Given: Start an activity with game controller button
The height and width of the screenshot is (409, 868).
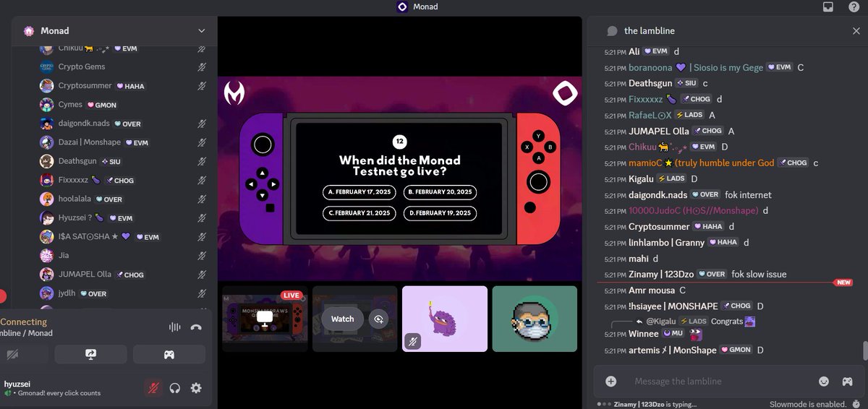Looking at the screenshot, I should [169, 354].
